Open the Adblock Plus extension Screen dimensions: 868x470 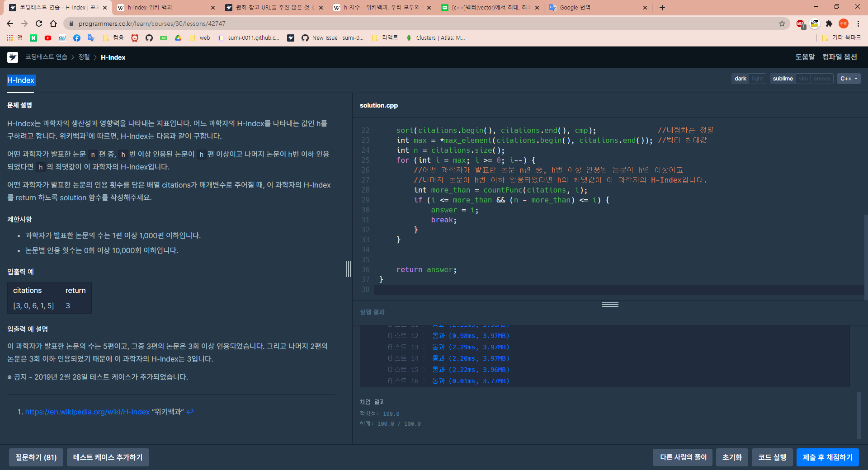(800, 24)
